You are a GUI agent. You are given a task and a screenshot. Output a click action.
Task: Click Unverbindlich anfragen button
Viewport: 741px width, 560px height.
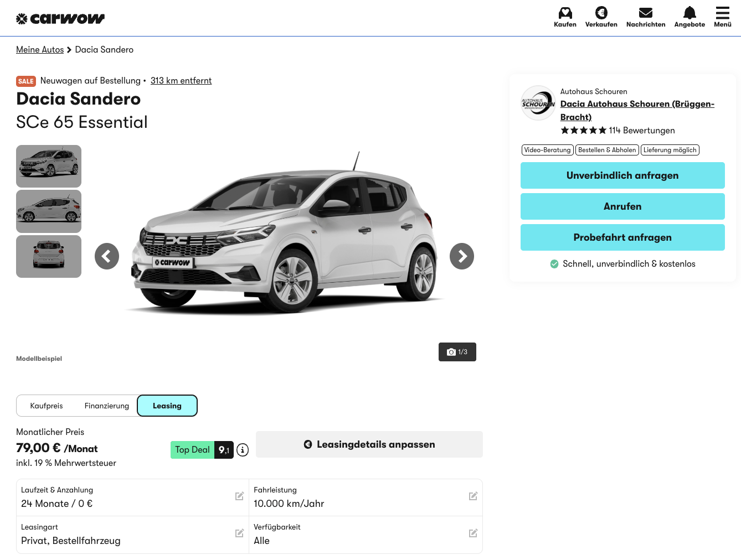(622, 175)
